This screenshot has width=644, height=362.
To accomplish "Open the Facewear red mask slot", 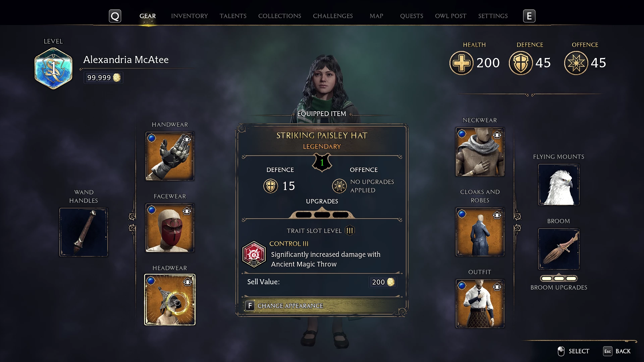I will [170, 228].
